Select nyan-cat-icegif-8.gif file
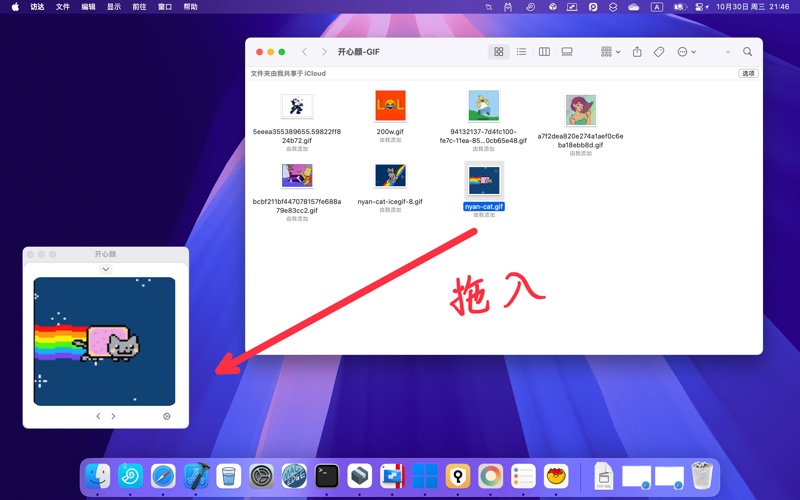This screenshot has width=800, height=500. (x=390, y=177)
